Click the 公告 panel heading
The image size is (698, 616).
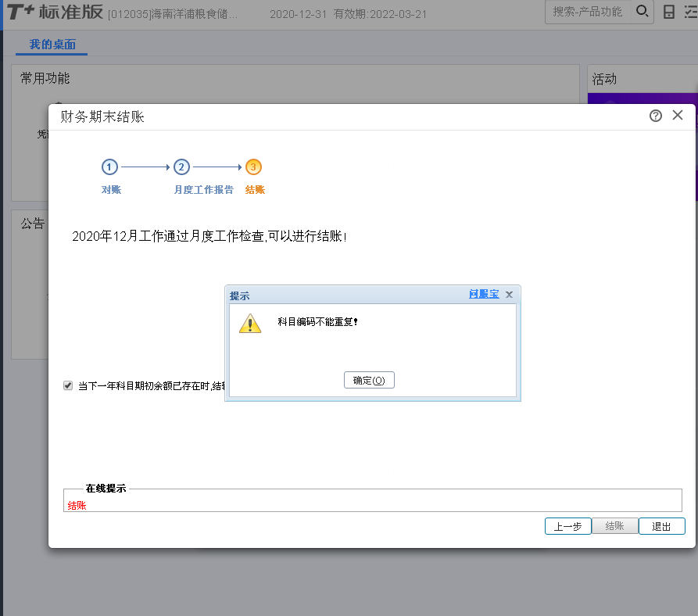(x=33, y=223)
